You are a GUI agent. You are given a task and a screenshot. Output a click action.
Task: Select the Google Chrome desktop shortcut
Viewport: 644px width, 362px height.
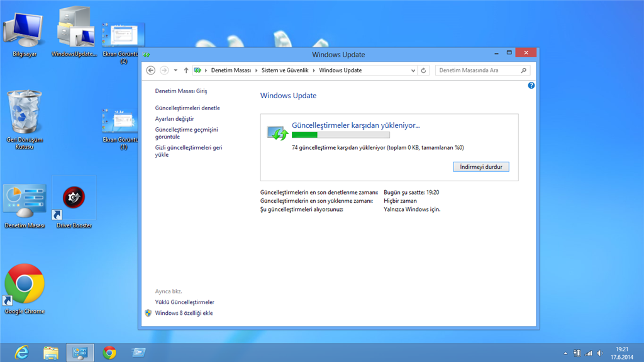(x=25, y=289)
